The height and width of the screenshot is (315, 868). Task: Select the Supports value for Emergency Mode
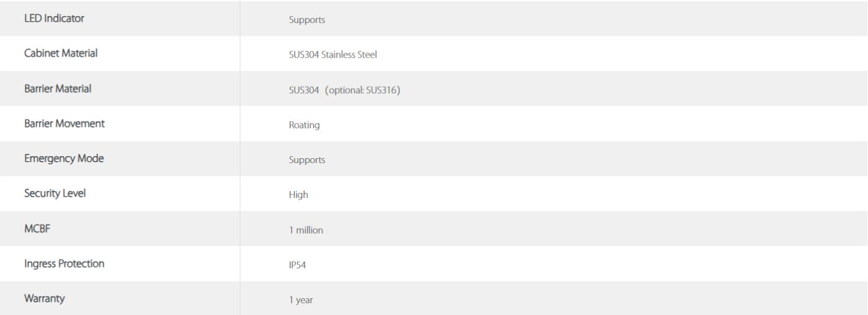pyautogui.click(x=307, y=160)
